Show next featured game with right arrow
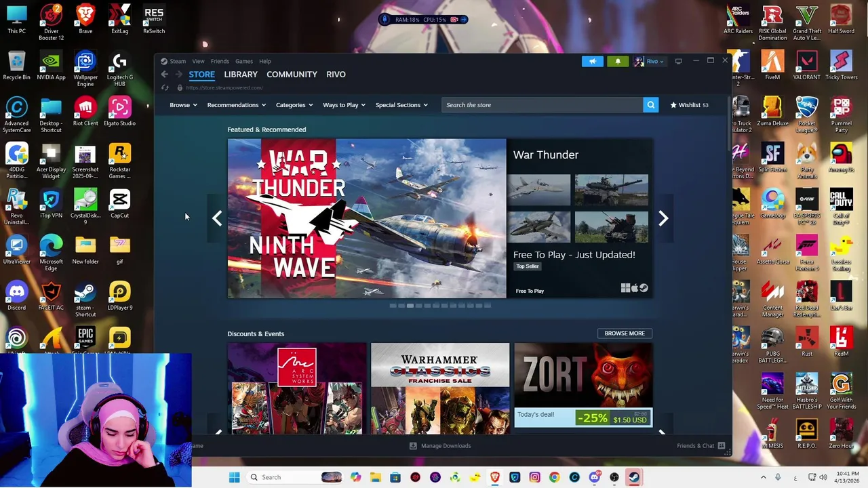 tap(663, 218)
